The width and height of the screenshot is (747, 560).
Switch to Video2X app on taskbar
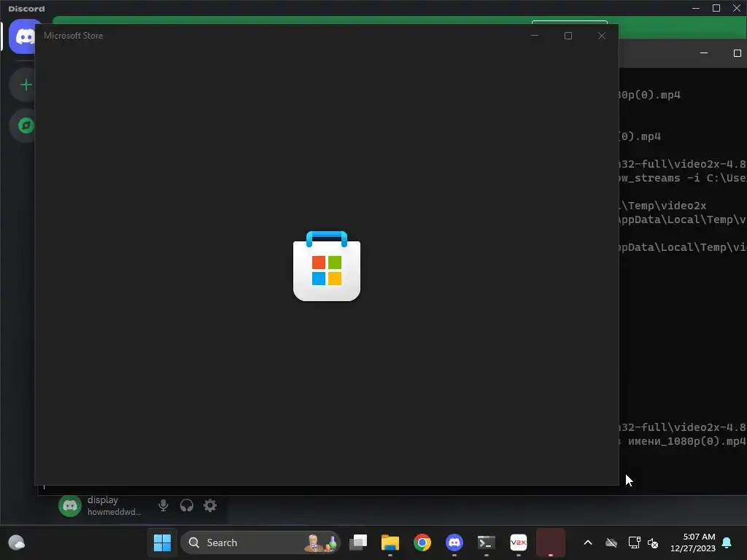tap(519, 542)
